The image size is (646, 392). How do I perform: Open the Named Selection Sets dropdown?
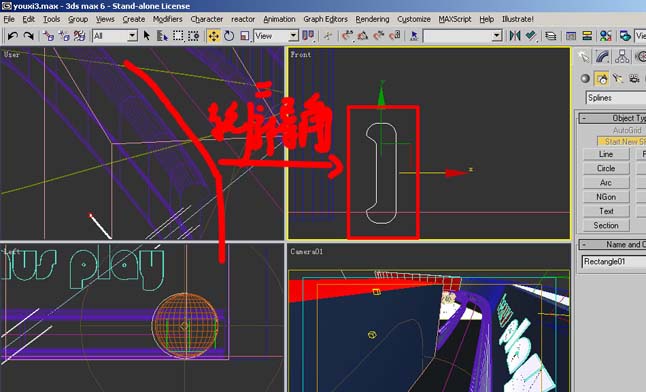coord(463,36)
